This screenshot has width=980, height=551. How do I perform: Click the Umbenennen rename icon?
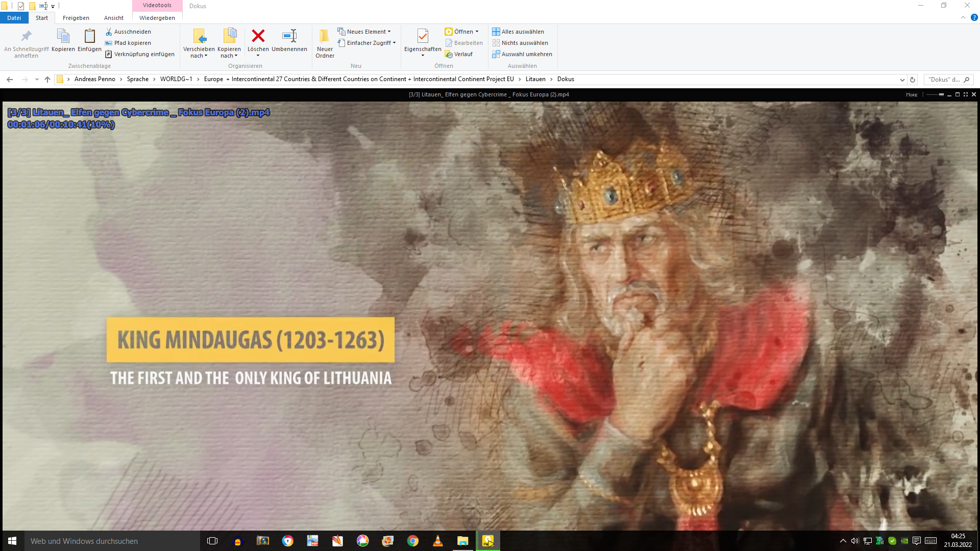pos(289,36)
